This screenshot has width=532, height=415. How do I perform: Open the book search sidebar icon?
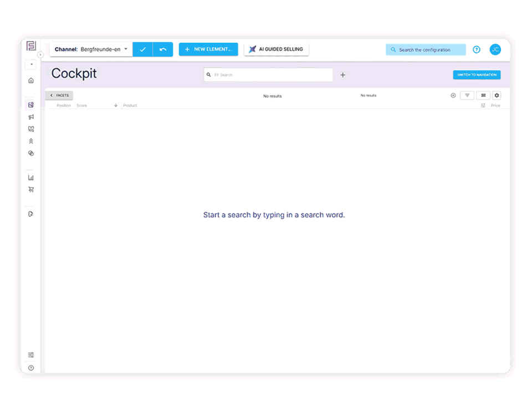point(31,129)
